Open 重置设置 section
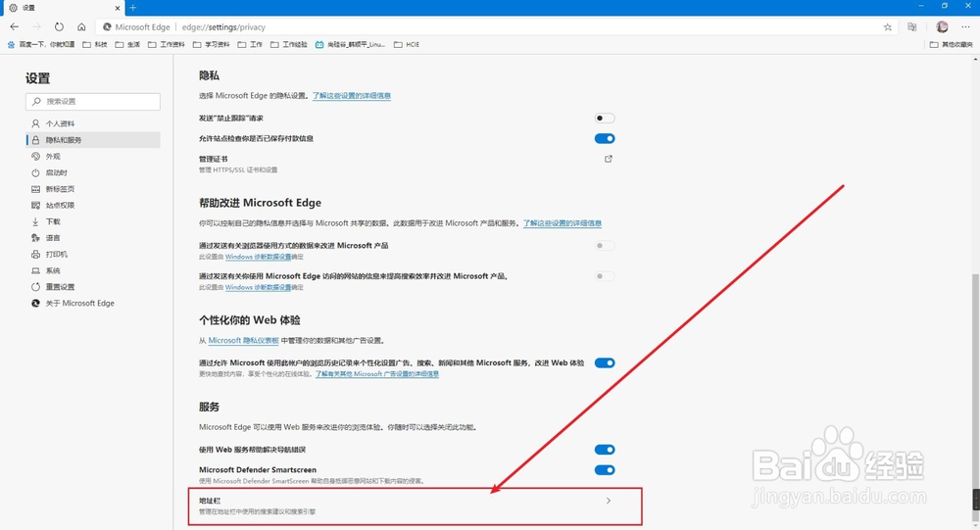Viewport: 980px width, 530px height. [92, 287]
